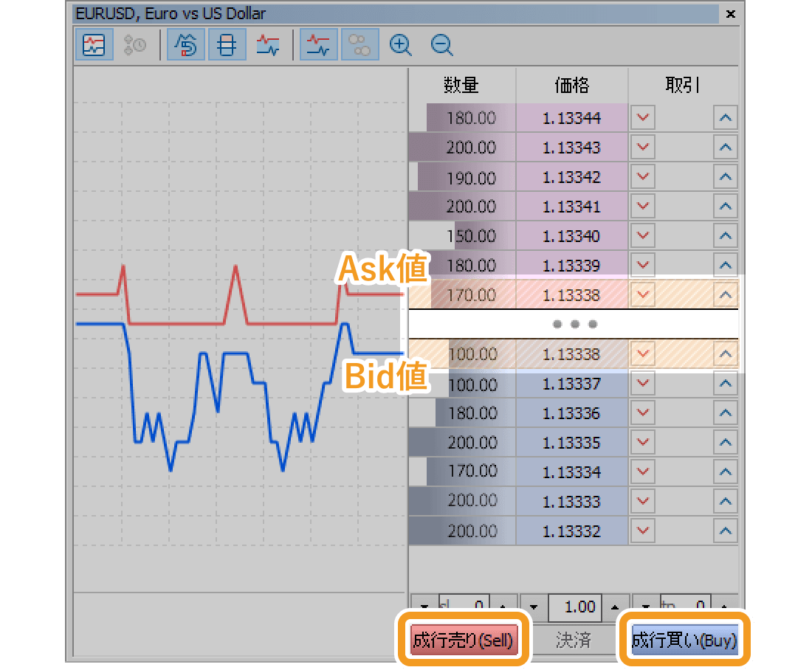The image size is (812, 670).
Task: Toggle the trade volume circles icon
Action: coord(359,45)
